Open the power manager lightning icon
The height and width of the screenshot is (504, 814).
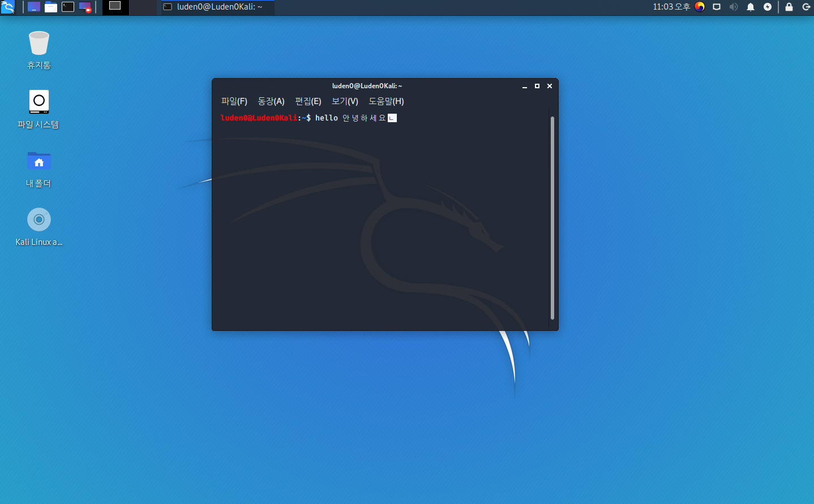point(768,7)
